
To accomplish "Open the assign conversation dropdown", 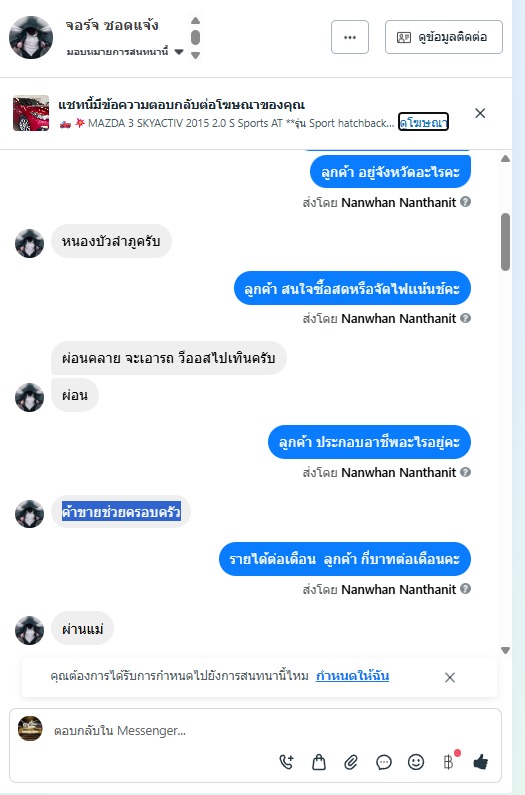I will coord(125,52).
